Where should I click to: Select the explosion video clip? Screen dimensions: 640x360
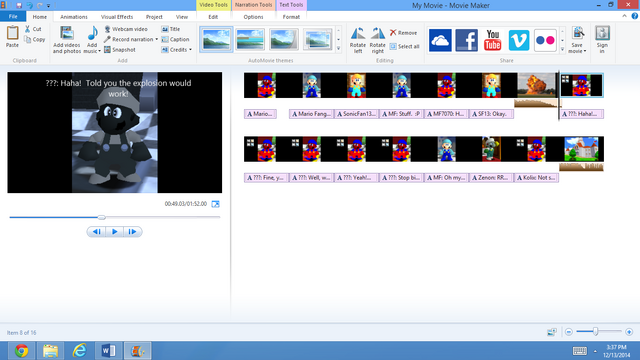(x=536, y=85)
